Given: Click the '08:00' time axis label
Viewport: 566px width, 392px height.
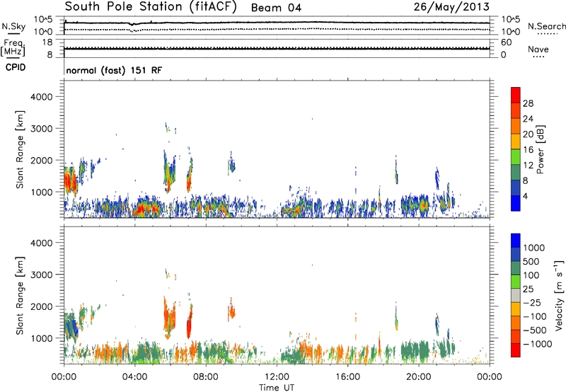Looking at the screenshot, I should coord(206,377).
